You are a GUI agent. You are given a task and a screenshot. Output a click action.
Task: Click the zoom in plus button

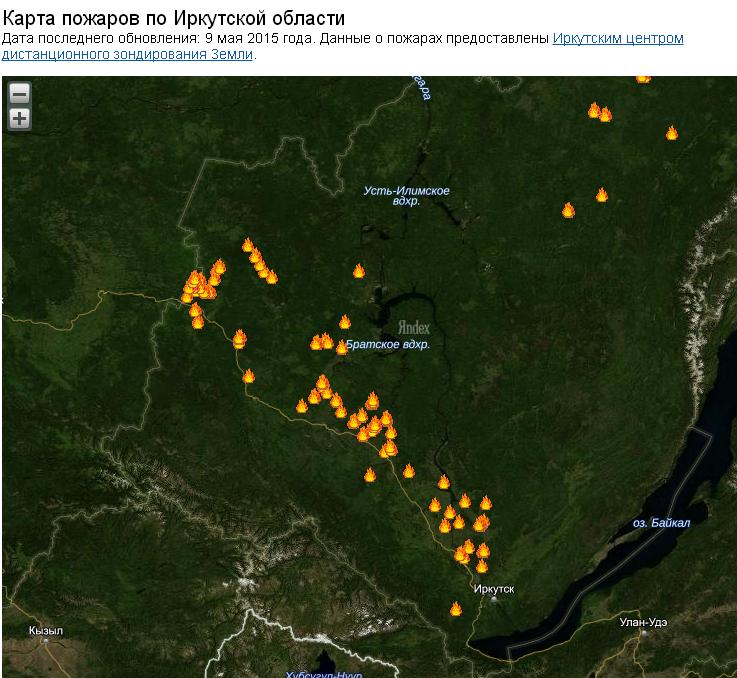[x=19, y=119]
